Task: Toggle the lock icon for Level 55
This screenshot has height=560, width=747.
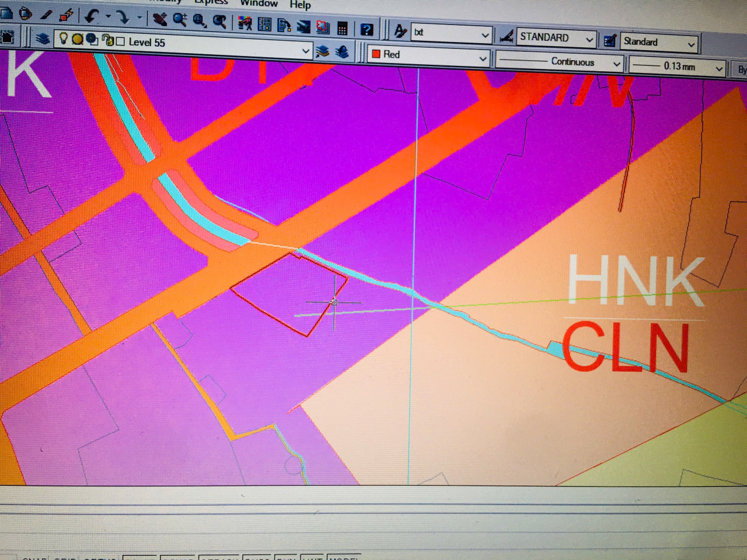Action: (107, 41)
